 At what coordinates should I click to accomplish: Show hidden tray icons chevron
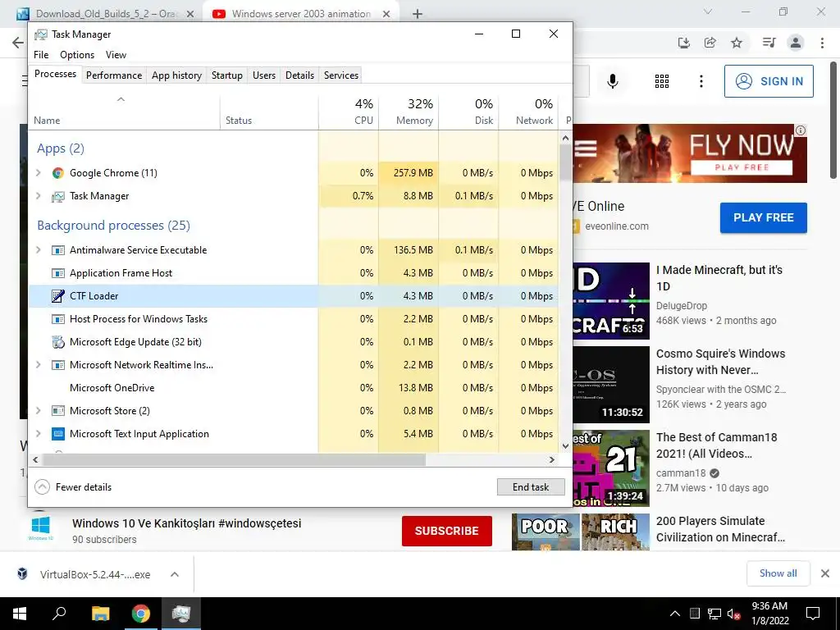(x=675, y=614)
